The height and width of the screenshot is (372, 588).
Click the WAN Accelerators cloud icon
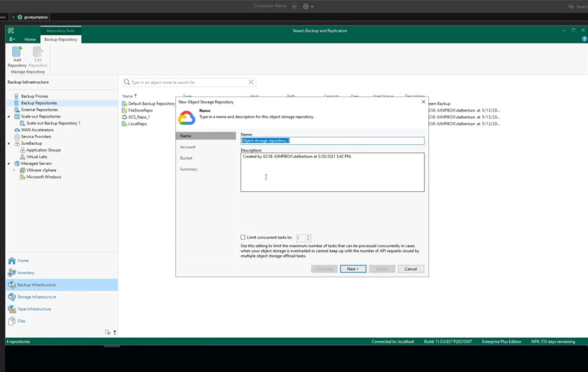coord(17,130)
